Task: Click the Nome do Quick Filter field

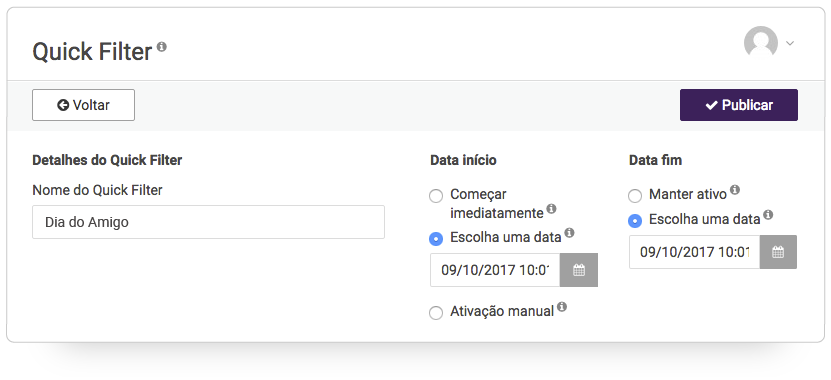Action: 208,222
